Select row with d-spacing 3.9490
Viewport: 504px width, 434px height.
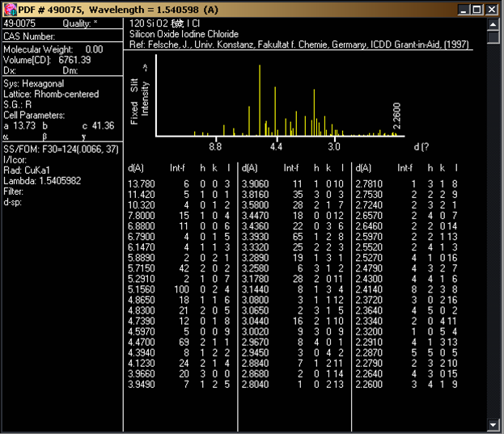[x=179, y=384]
